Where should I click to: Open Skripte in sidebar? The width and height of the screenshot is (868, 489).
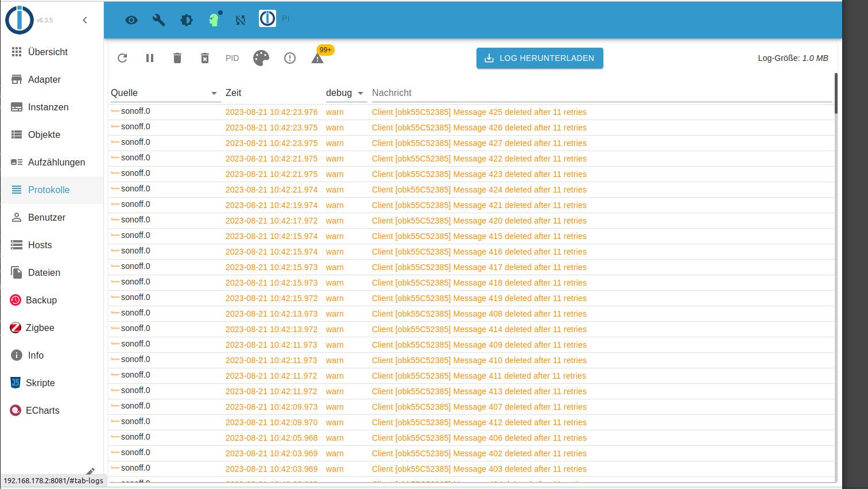[x=52, y=383]
